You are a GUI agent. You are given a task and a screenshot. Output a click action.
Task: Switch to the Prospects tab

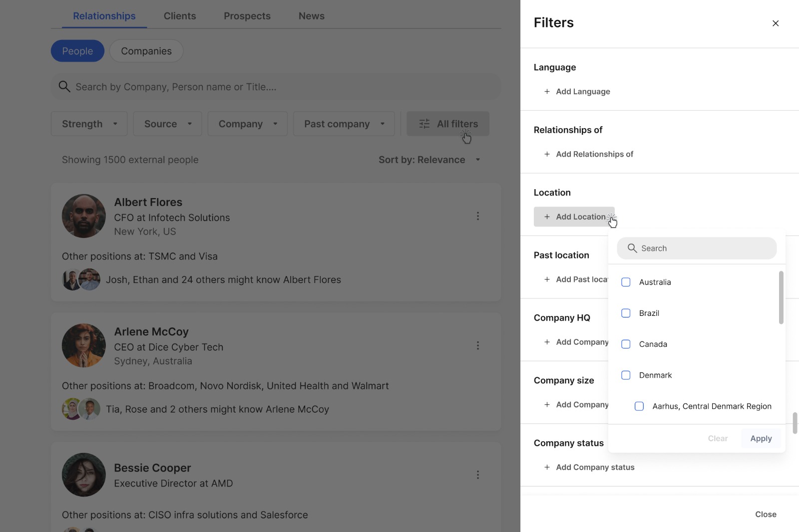click(247, 16)
